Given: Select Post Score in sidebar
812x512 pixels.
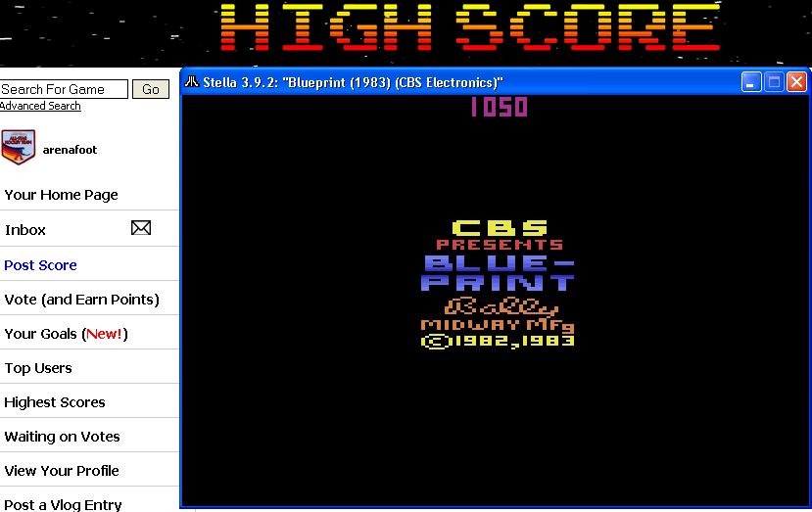Looking at the screenshot, I should (x=40, y=265).
